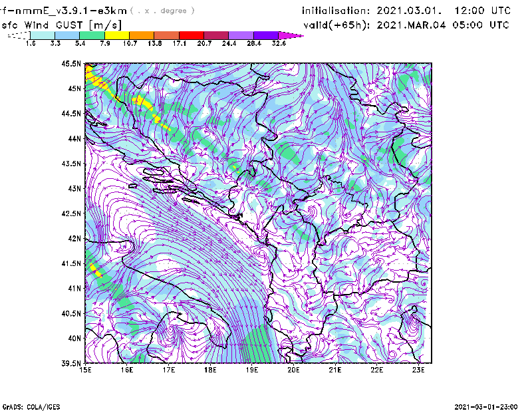532x411 pixels.
Task: Click the legend value 17.1
Action: [x=179, y=43]
